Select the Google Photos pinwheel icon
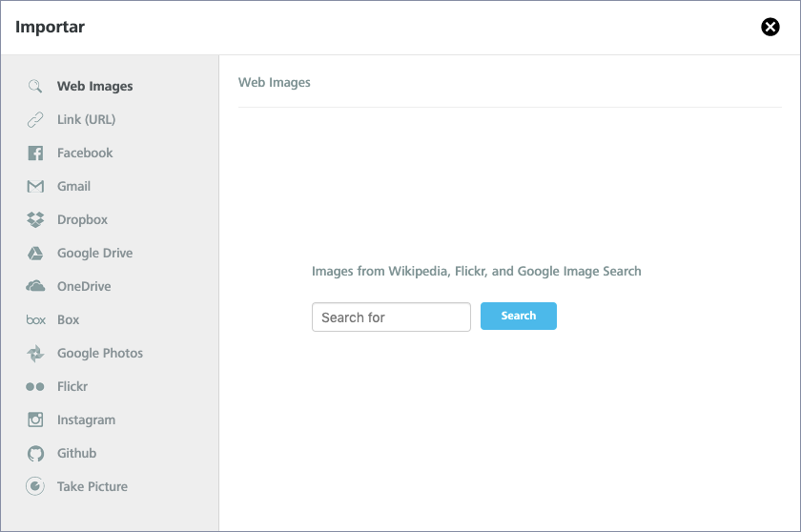Image resolution: width=801 pixels, height=532 pixels. point(35,354)
